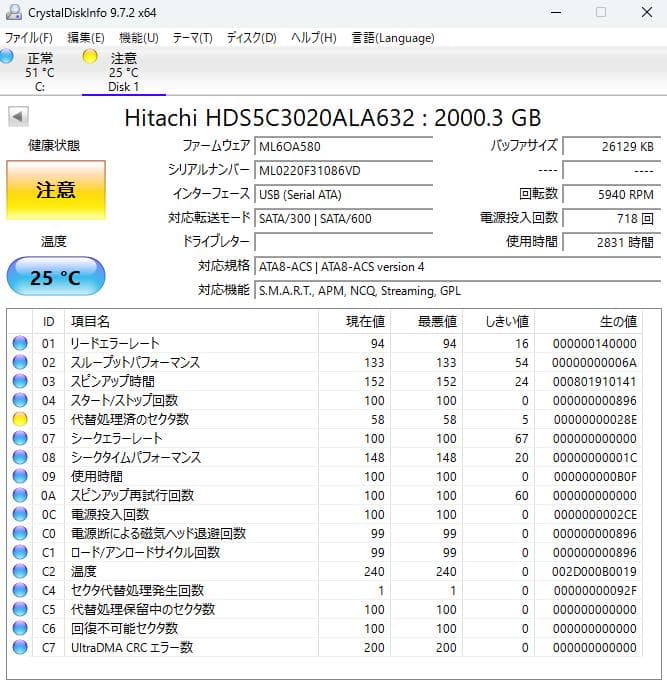This screenshot has width=667, height=683.
Task: Select the スループットパフォーマンス attribute row
Action: coord(325,362)
